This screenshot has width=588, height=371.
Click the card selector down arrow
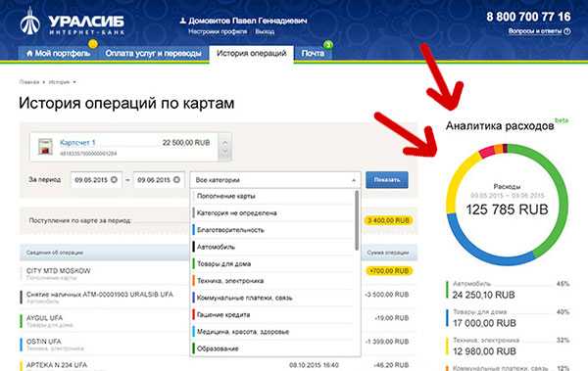point(224,152)
